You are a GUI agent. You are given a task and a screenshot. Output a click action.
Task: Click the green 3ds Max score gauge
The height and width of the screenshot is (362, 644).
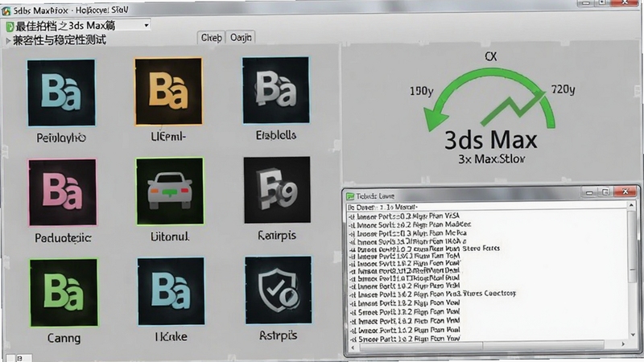489,98
